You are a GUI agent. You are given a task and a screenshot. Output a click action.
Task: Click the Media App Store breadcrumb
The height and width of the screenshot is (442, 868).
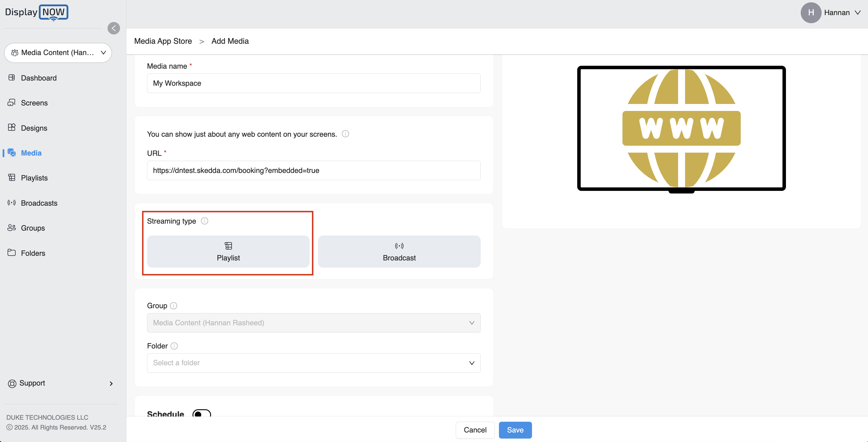point(163,41)
